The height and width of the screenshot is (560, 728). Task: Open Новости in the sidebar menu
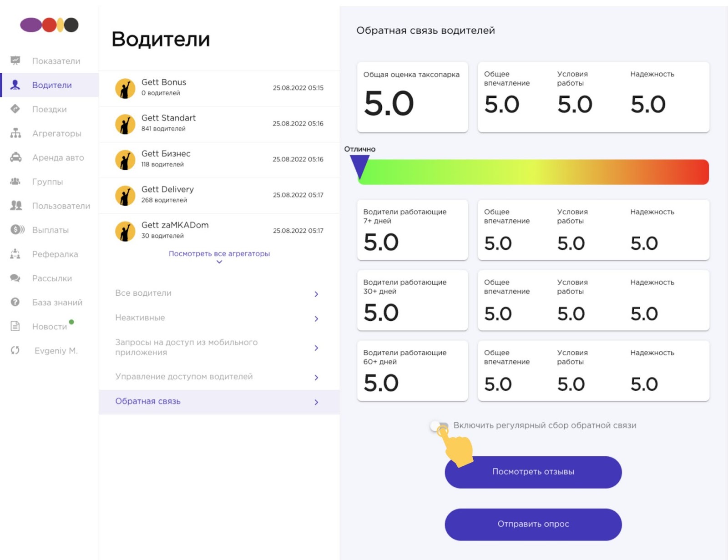tap(50, 326)
